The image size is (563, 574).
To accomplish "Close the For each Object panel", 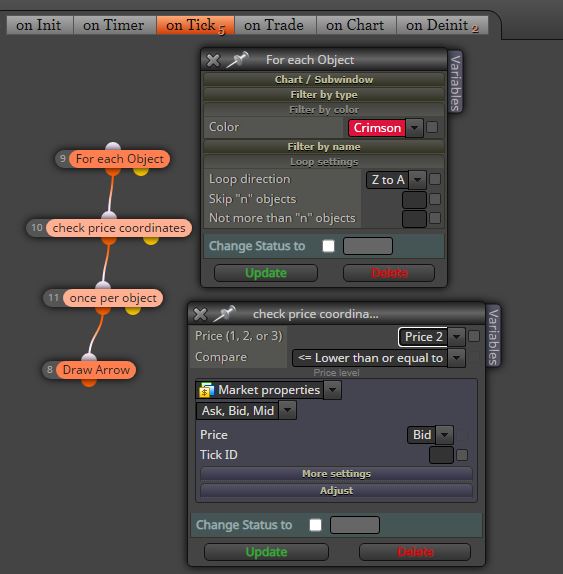I will (213, 60).
